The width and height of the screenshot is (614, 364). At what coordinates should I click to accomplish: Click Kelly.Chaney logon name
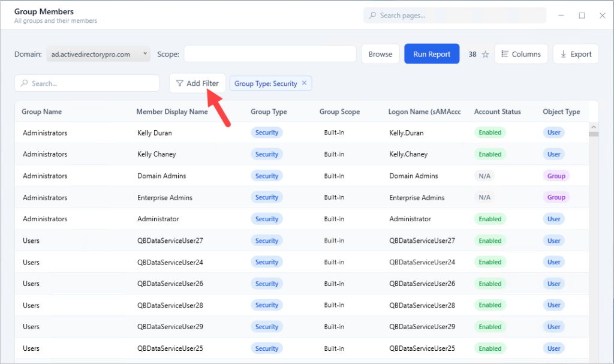408,154
